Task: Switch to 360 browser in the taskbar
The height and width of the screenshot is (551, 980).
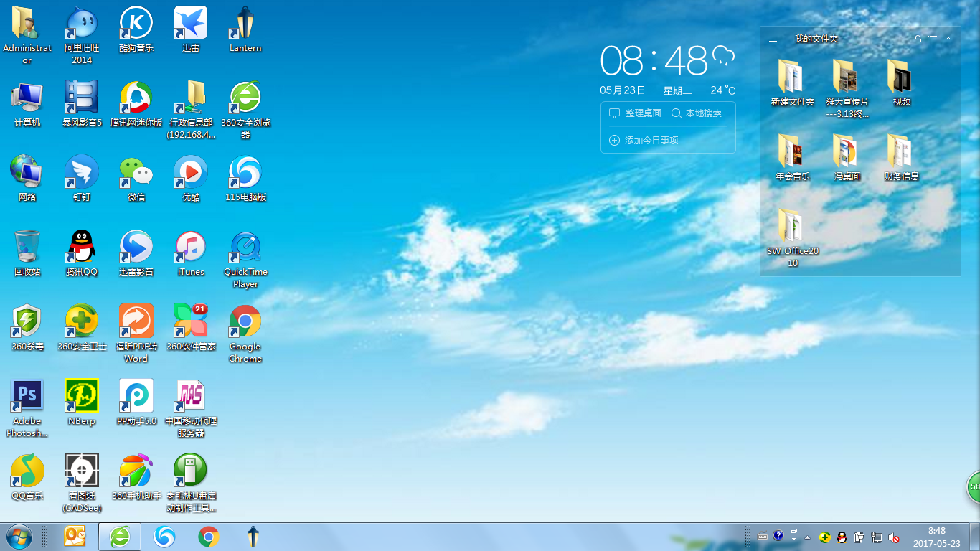Action: (120, 536)
